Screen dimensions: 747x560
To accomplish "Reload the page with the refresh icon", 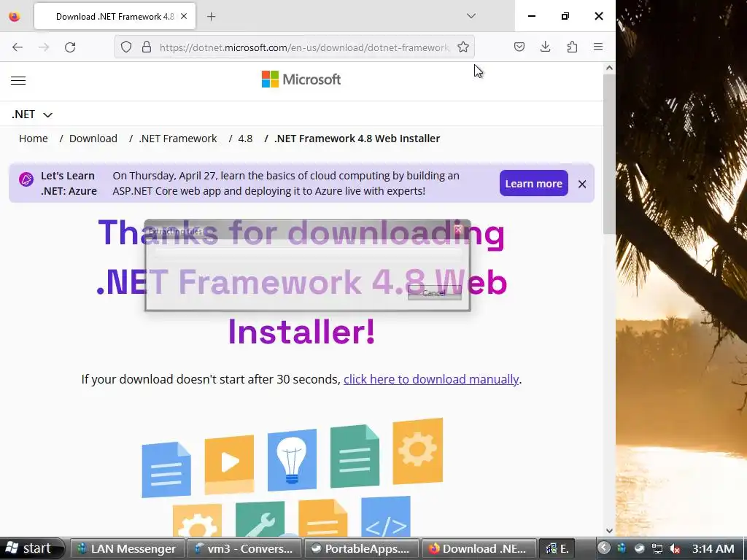I will [70, 47].
